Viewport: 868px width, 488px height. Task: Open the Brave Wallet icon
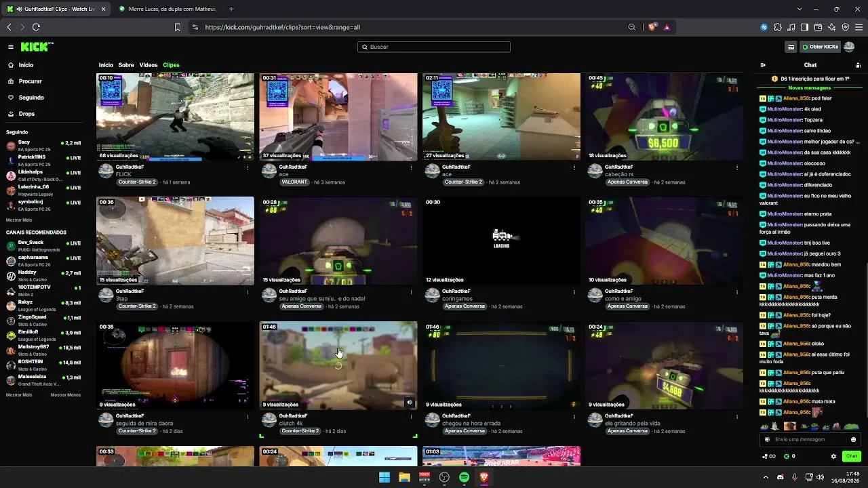click(x=818, y=27)
